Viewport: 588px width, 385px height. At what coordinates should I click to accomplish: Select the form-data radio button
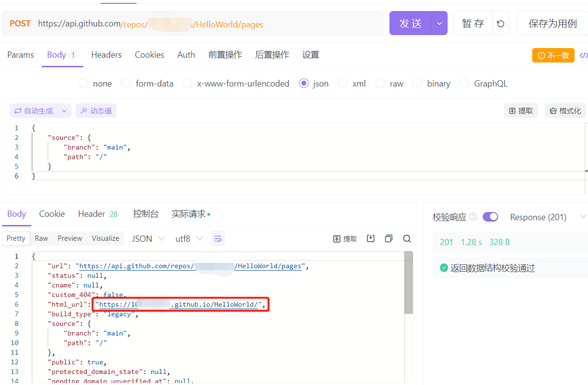pos(125,83)
